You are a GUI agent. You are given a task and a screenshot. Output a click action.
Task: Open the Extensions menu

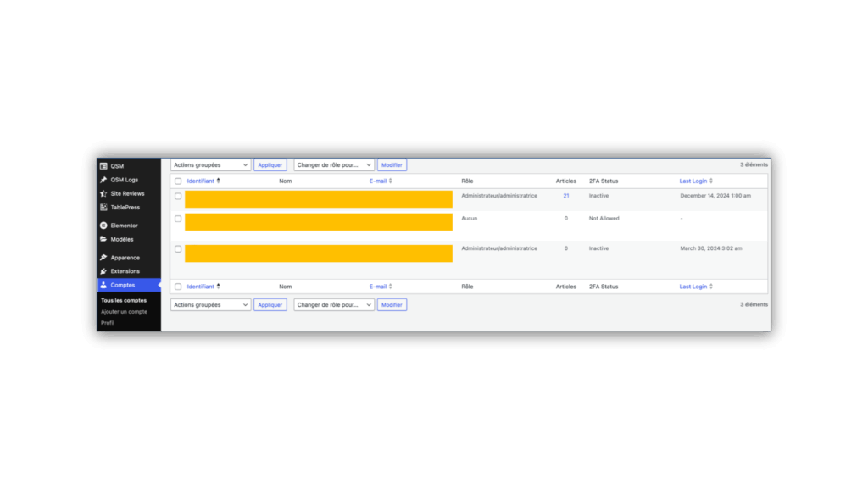point(125,271)
